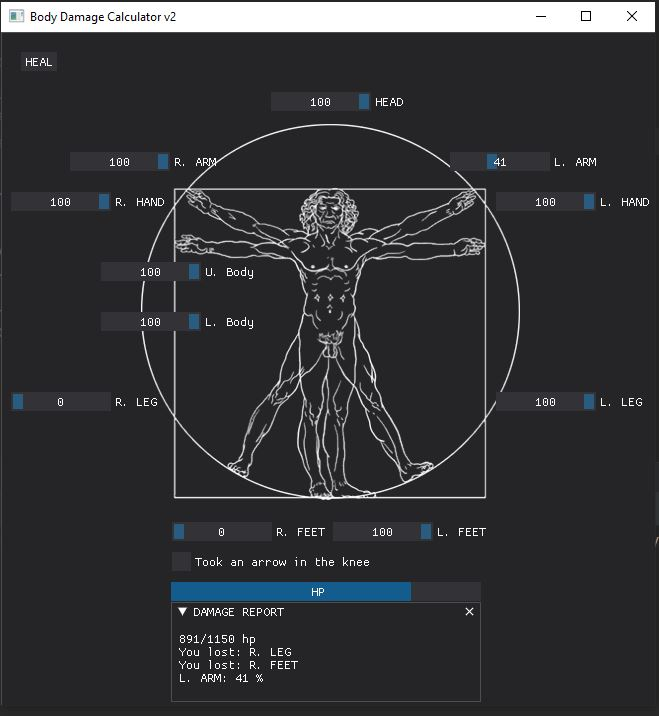Click the L. ARM slider showing 41
This screenshot has height=716, width=659.
(x=500, y=162)
